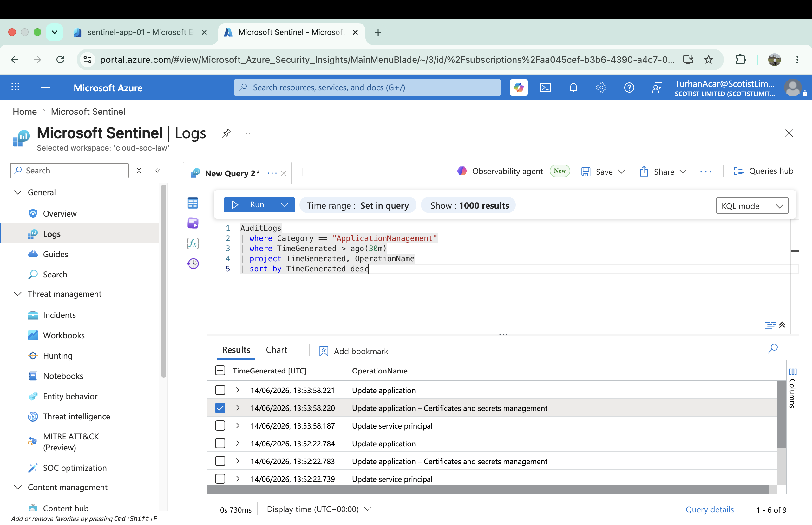Collapse the Content management section
Screen dimensions: 812x525
point(18,487)
